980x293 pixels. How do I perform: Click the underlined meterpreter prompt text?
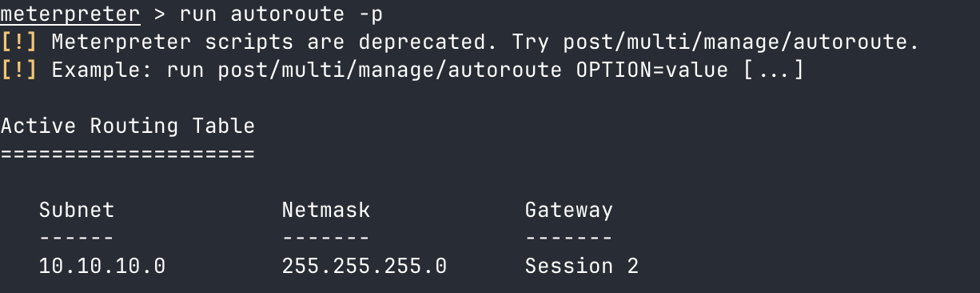70,15
